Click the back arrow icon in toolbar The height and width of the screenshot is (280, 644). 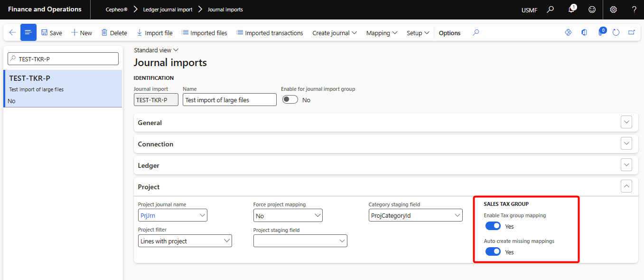click(12, 33)
